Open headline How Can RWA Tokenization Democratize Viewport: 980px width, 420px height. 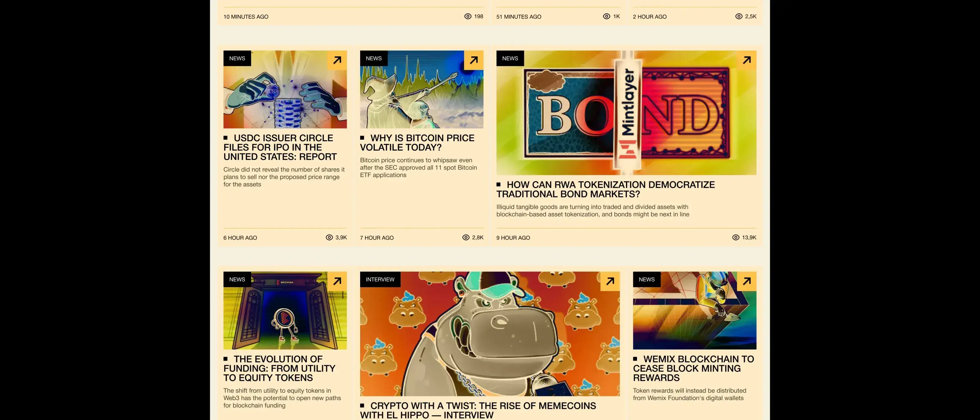(606, 189)
